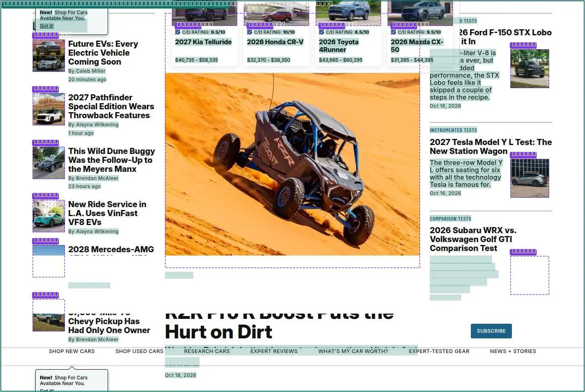Open the 2027 Tesla Model Y L Test article
This screenshot has height=392, width=585.
coord(491,147)
